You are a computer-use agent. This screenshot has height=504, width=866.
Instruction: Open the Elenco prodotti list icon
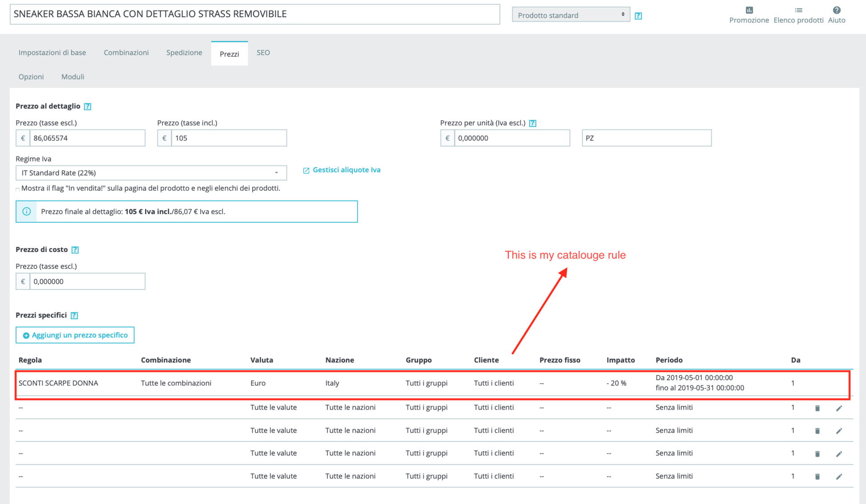pos(798,10)
